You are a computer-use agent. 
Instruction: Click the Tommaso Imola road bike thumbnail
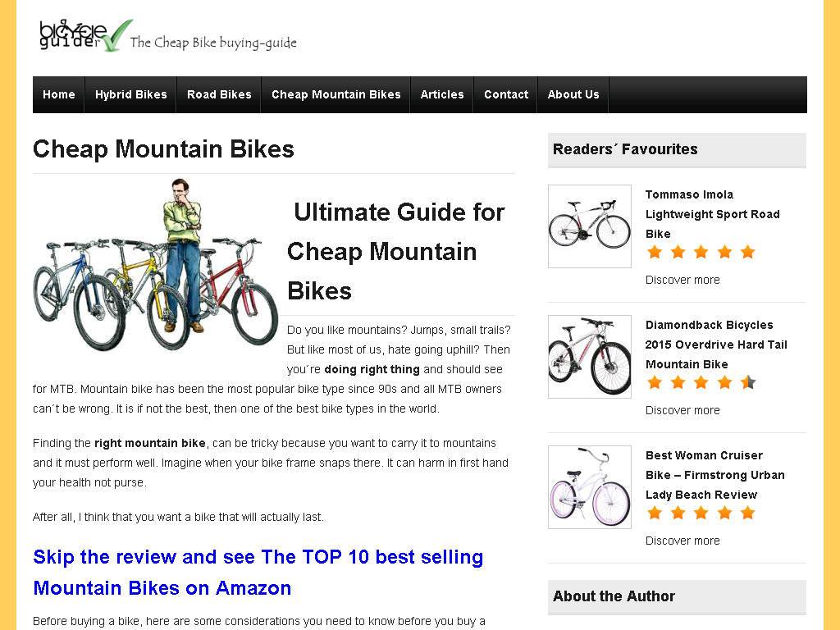pos(590,226)
